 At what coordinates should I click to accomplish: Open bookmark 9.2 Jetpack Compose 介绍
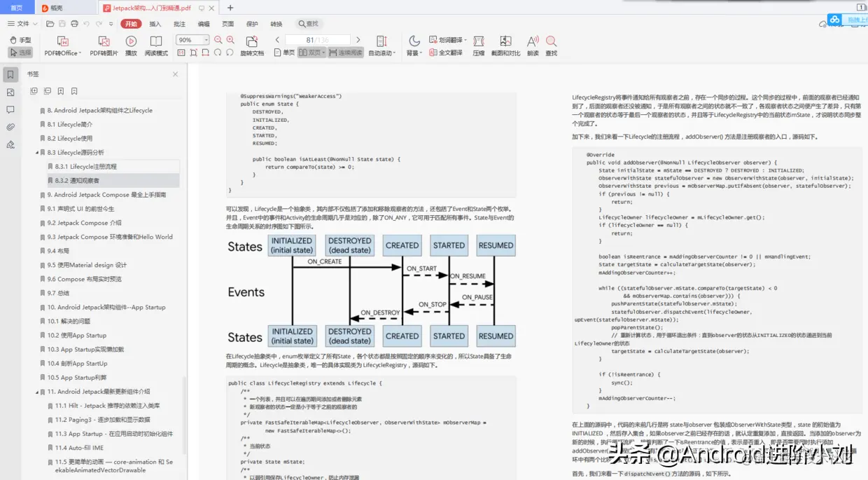[84, 223]
